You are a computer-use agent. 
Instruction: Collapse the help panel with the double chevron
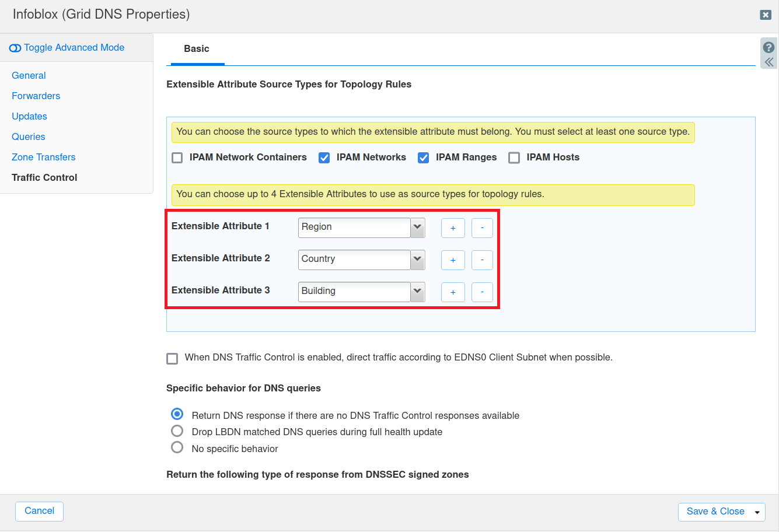[768, 62]
